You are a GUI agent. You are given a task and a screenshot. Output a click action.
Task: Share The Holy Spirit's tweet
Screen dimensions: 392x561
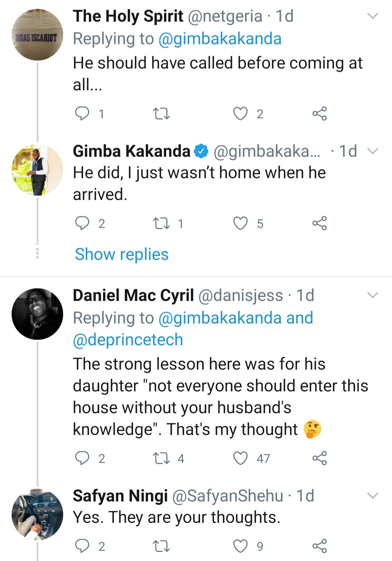click(319, 114)
